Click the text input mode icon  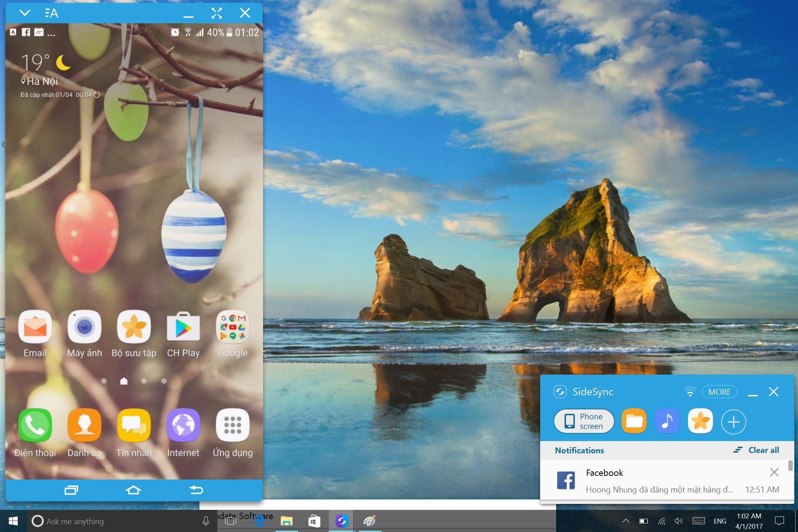52,13
